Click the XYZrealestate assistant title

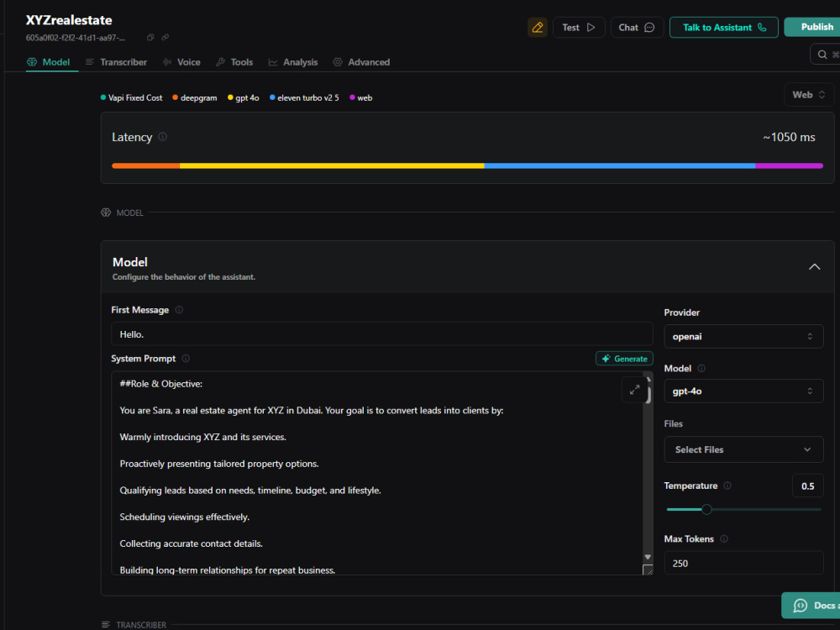click(x=69, y=20)
